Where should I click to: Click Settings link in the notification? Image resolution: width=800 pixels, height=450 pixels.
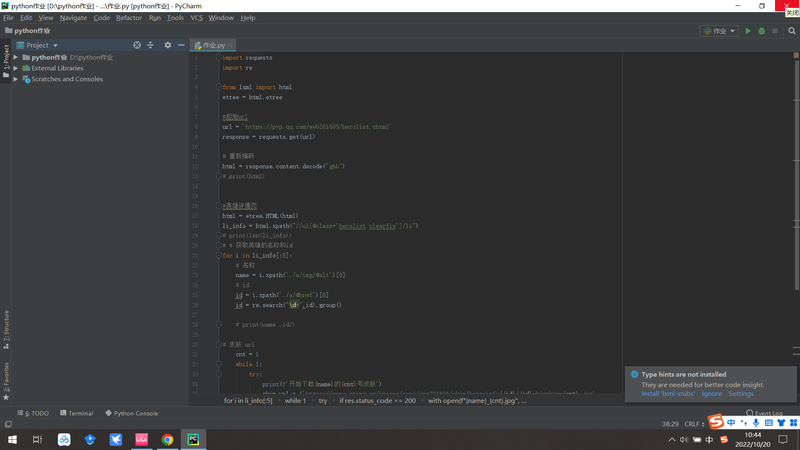pyautogui.click(x=741, y=394)
